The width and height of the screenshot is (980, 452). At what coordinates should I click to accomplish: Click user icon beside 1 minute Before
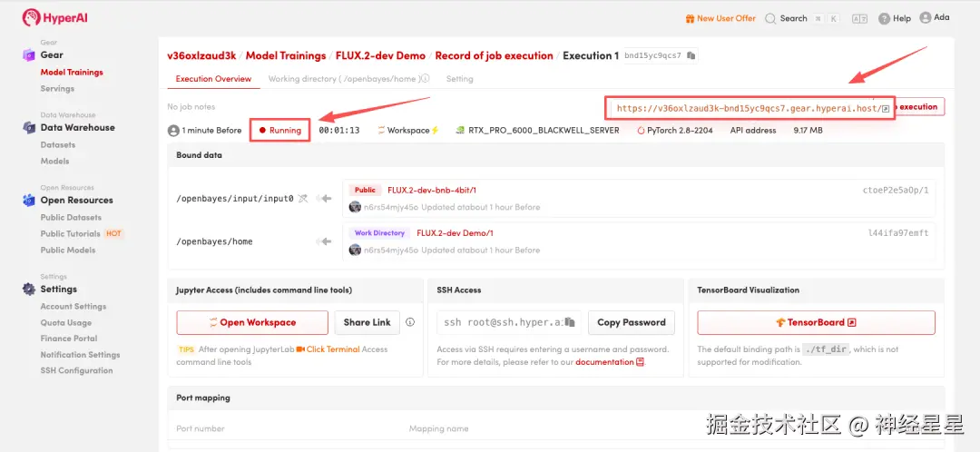point(173,131)
